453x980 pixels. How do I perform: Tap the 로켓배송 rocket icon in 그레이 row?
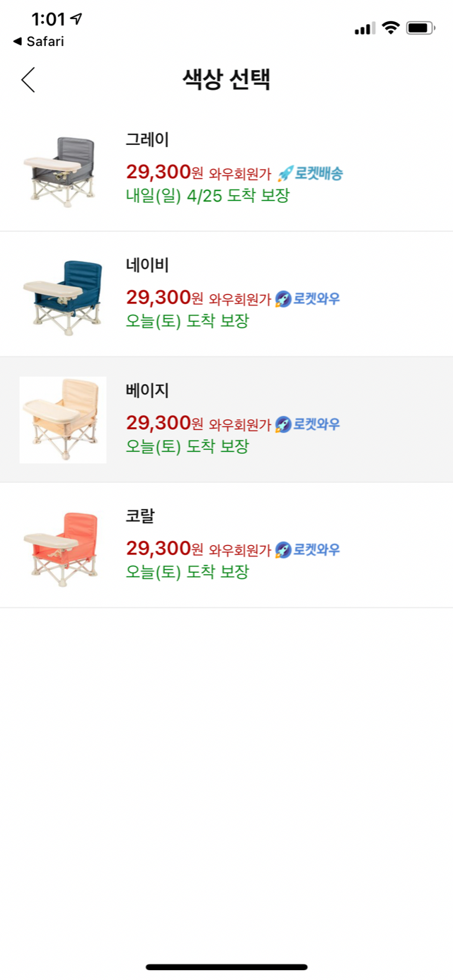click(285, 173)
